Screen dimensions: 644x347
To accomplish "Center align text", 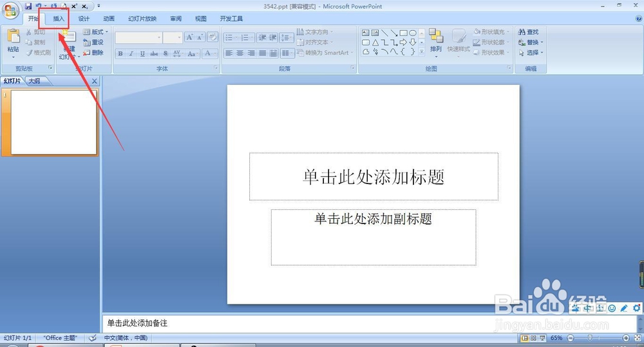I will click(240, 53).
